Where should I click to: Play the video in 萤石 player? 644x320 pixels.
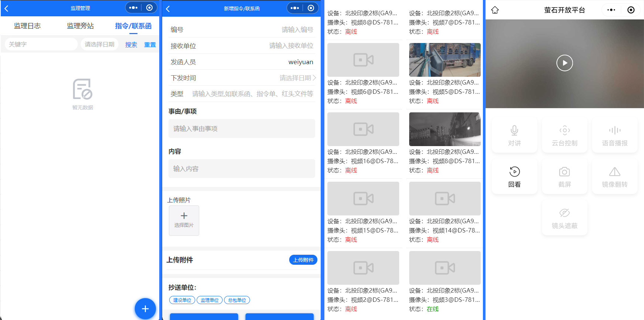(564, 63)
